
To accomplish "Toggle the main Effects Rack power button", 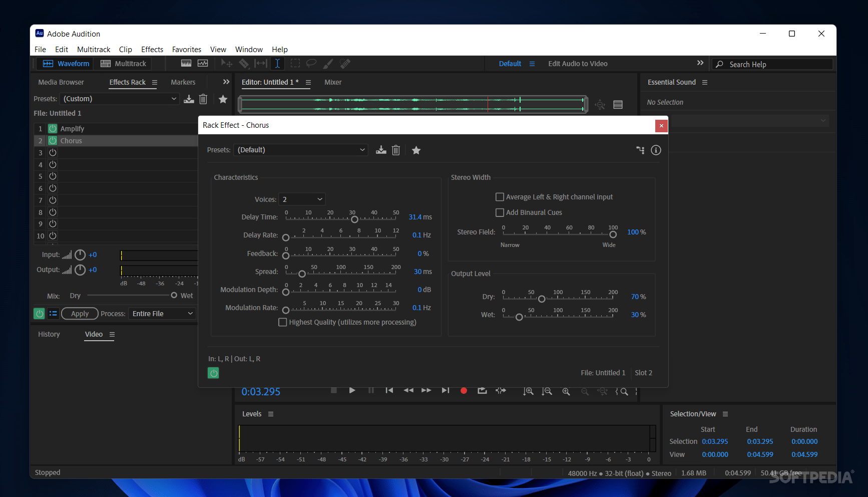I will [39, 314].
